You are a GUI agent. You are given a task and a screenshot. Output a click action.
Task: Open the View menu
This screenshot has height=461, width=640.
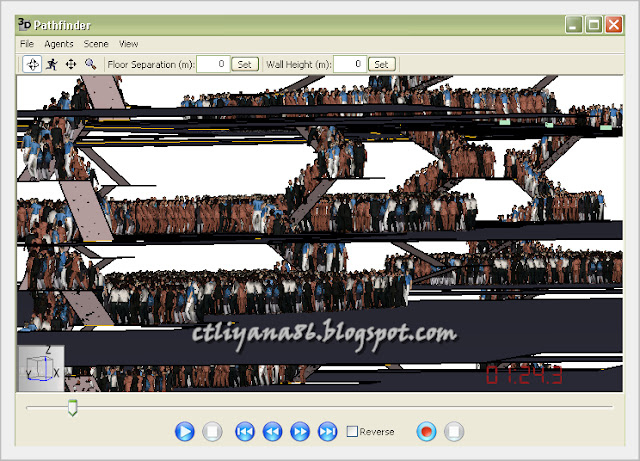click(129, 44)
